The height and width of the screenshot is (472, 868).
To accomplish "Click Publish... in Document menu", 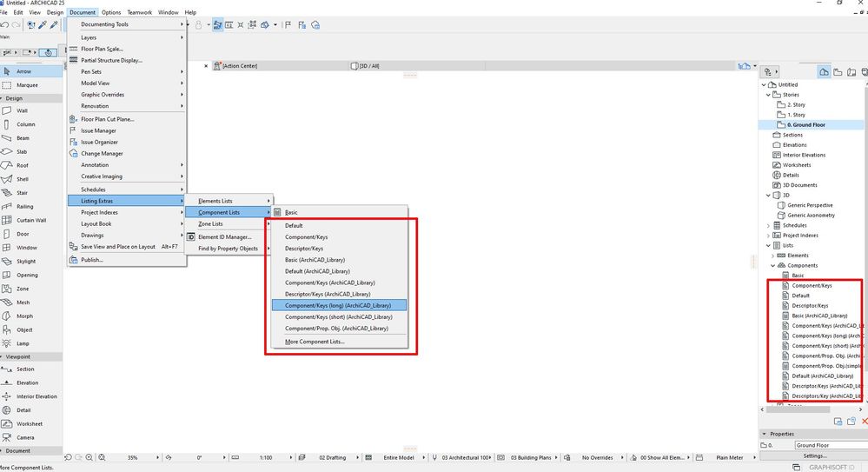I will tap(127, 260).
